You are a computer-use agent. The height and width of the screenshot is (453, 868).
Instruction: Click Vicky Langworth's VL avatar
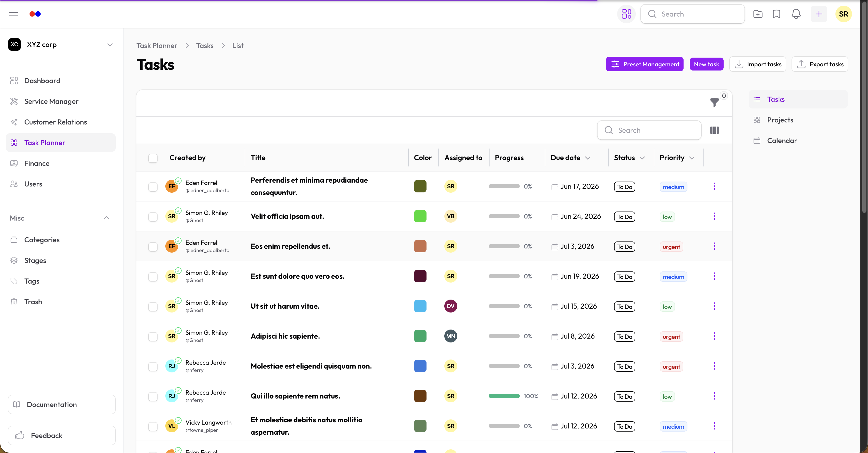[x=172, y=426]
